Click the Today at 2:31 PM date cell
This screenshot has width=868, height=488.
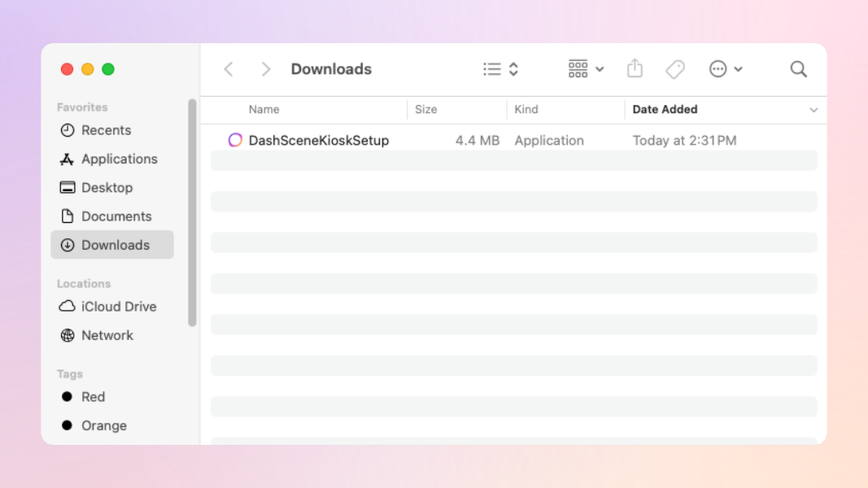pyautogui.click(x=684, y=141)
